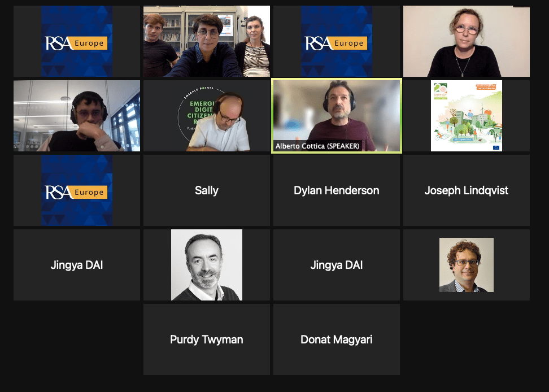549x392 pixels.
Task: Click Alberto Cottica (SPEAKER) name label
Action: click(317, 146)
